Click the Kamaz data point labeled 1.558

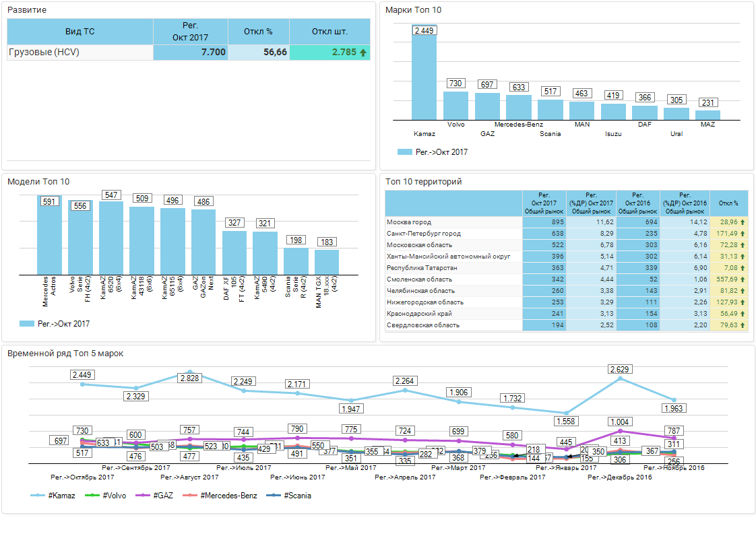pos(566,413)
